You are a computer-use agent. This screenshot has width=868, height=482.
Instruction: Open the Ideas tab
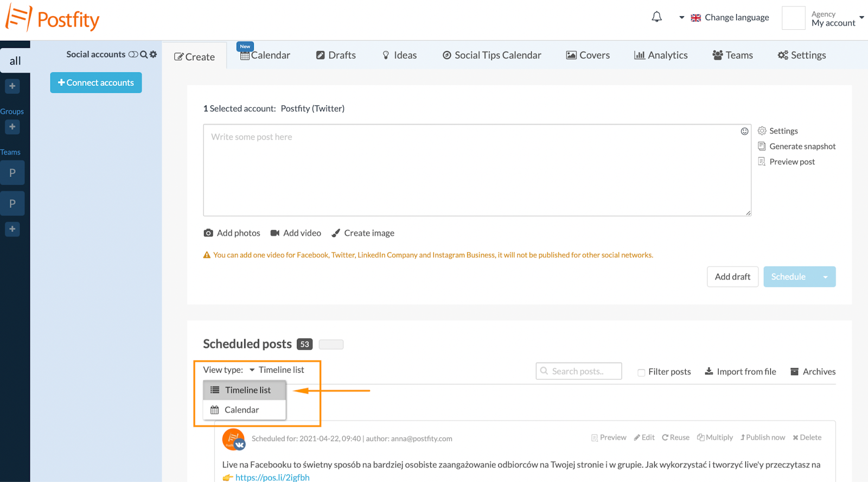point(399,55)
